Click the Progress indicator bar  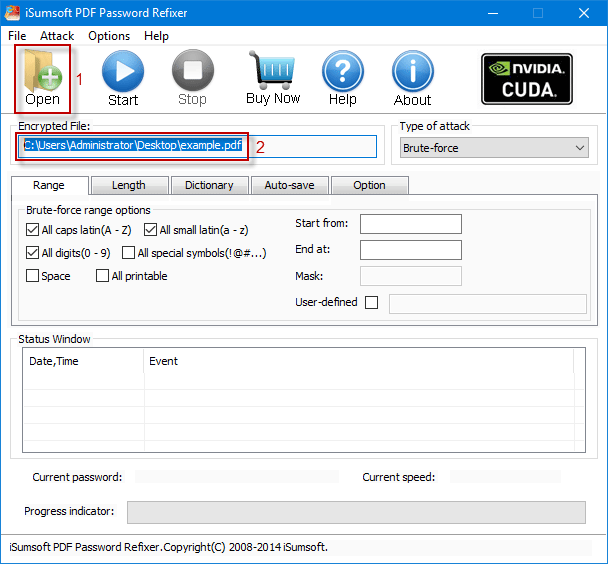click(x=356, y=512)
